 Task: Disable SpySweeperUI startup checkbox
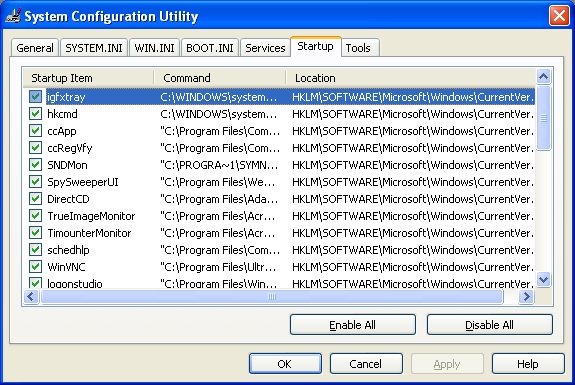click(35, 182)
